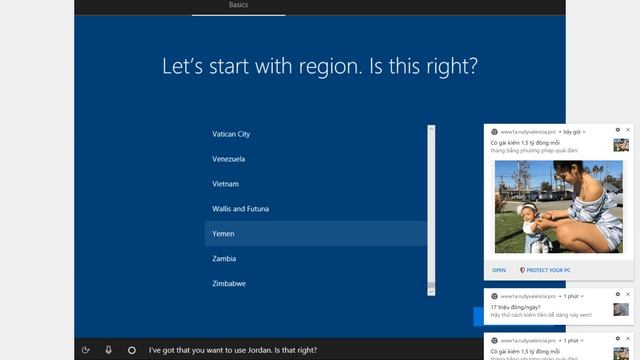Click the shield icon beside PROTECT YOUR PC
This screenshot has height=360, width=640.
pos(522,270)
